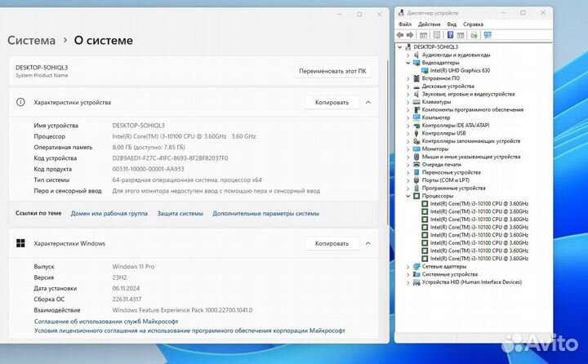The image size is (588, 364).
Task: Click the speaker icon beside Аудиовходы и аудиовыходы
Action: [x=416, y=55]
